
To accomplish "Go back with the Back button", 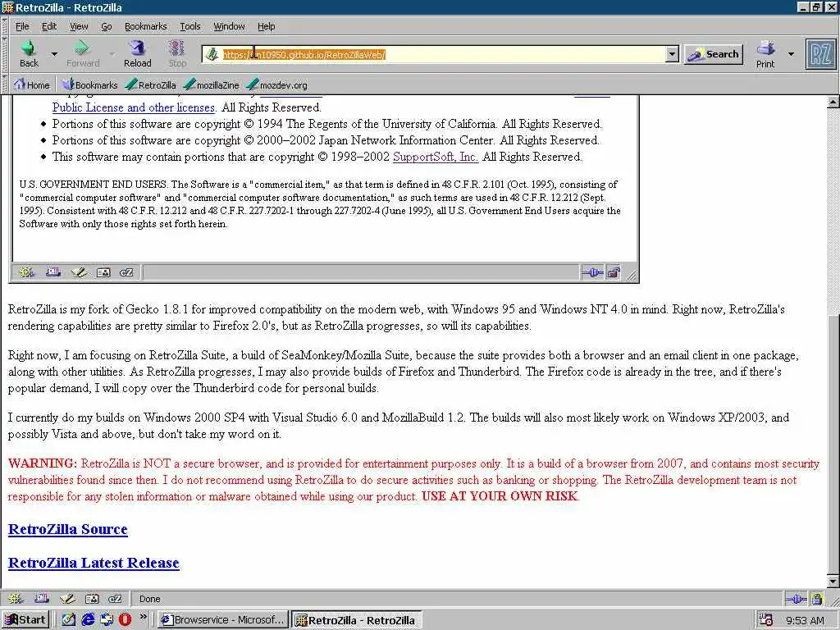I will [29, 54].
